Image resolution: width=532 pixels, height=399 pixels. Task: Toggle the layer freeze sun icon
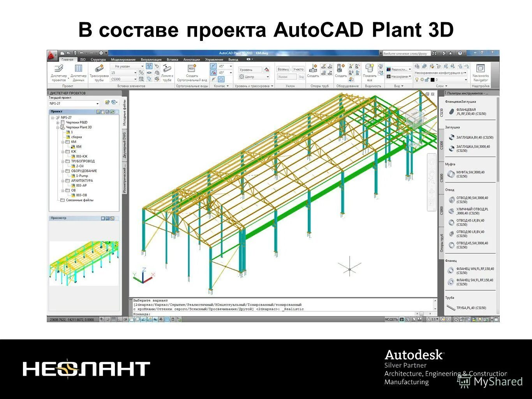(422, 79)
